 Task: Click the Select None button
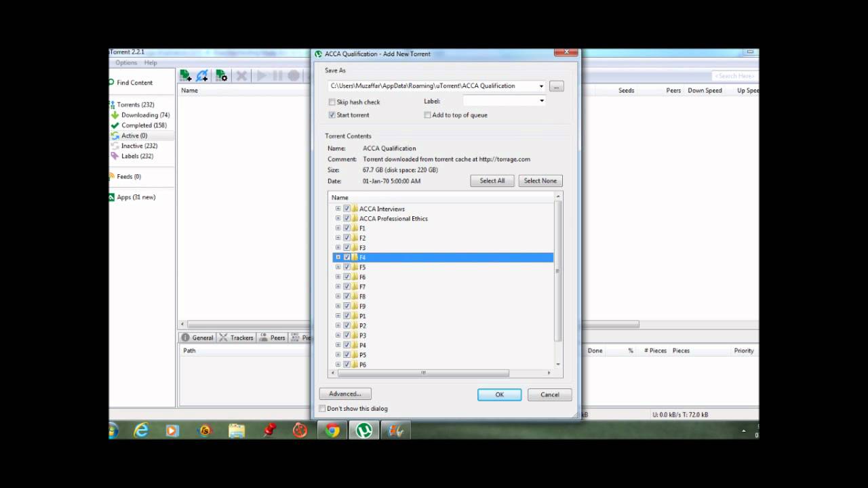coord(540,181)
